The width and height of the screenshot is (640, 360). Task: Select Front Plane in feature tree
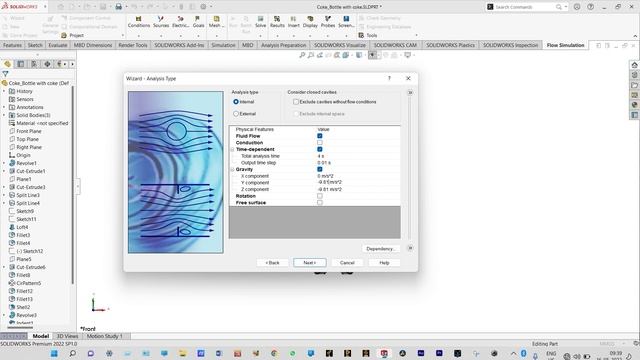pos(29,131)
